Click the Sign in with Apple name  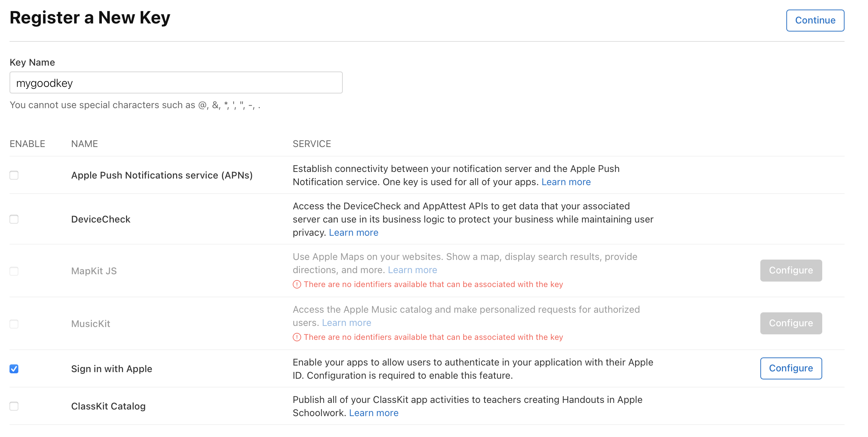pos(112,369)
